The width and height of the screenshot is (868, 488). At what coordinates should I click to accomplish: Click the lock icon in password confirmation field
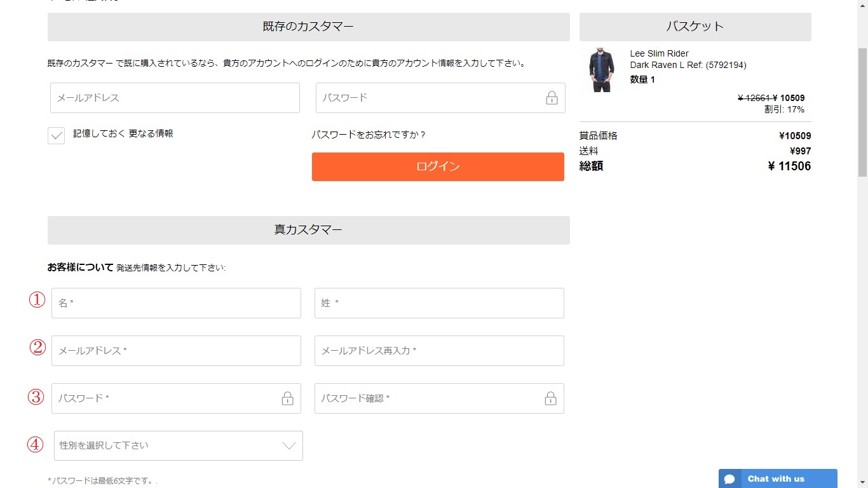pyautogui.click(x=550, y=398)
